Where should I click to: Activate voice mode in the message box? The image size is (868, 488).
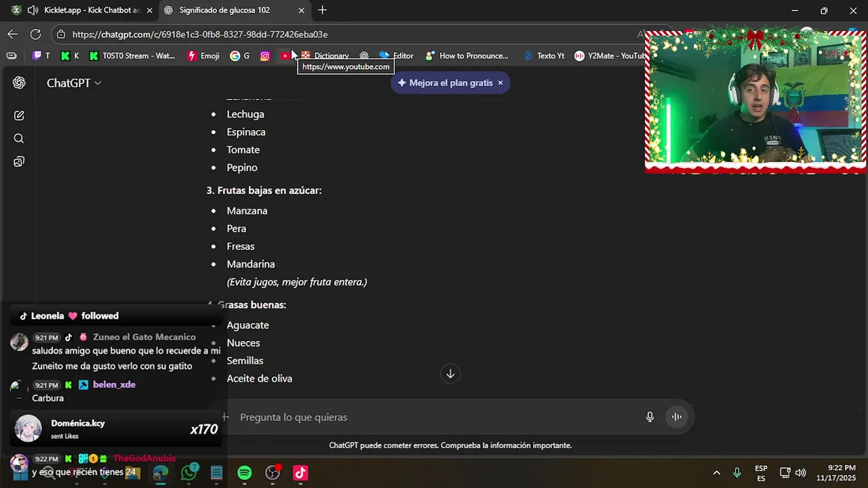coord(676,417)
